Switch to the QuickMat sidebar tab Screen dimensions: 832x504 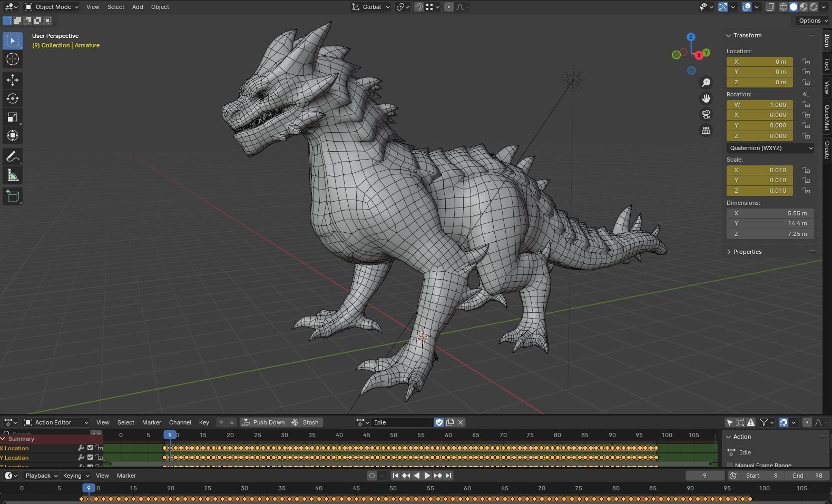coord(827,117)
